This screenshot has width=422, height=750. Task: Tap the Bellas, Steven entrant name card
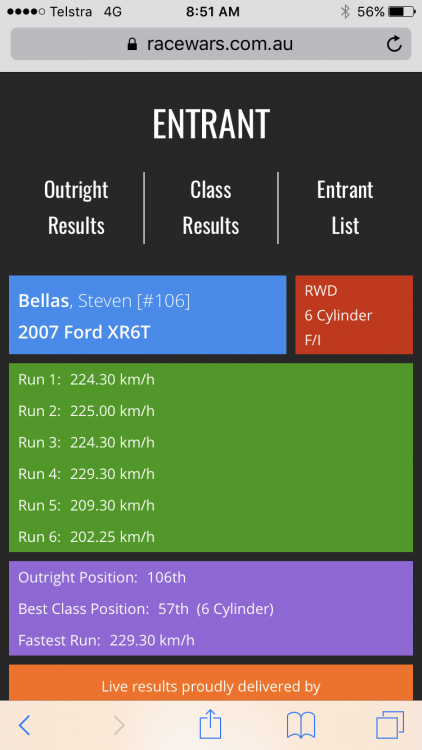click(x=147, y=315)
